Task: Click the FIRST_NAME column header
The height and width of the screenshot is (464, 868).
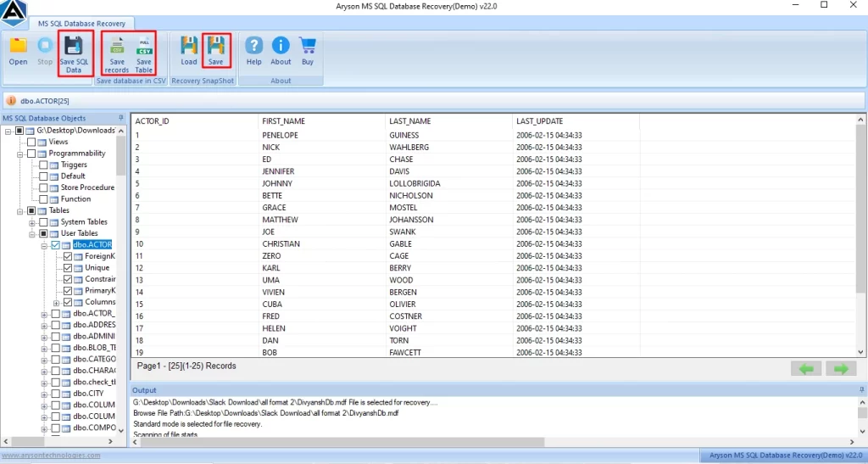Action: click(283, 121)
